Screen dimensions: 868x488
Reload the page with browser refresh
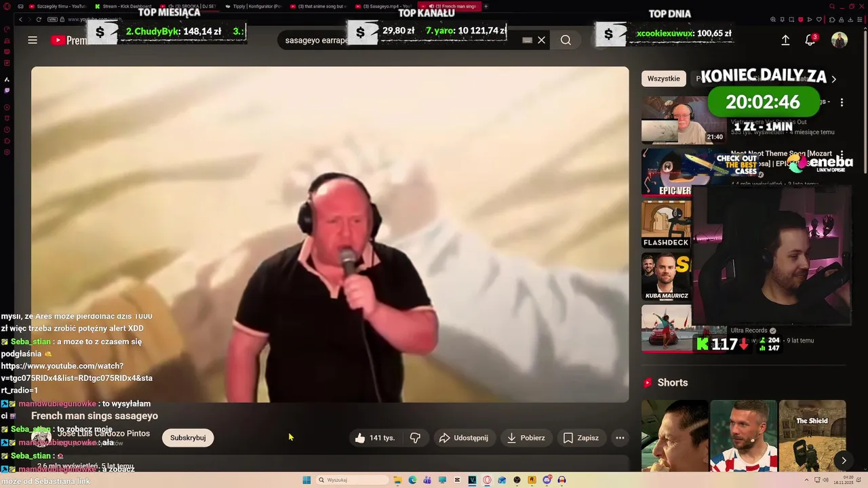click(39, 20)
